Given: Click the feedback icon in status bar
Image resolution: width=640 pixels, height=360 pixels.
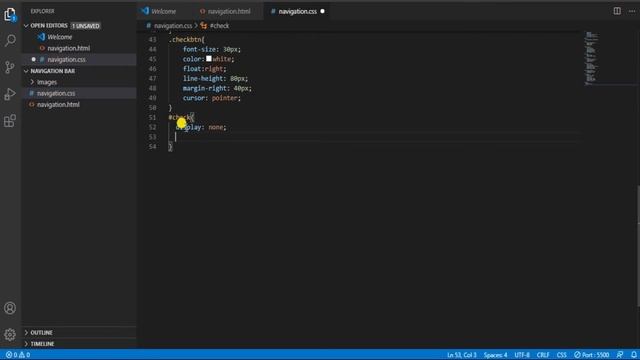Looking at the screenshot, I should click(620, 355).
